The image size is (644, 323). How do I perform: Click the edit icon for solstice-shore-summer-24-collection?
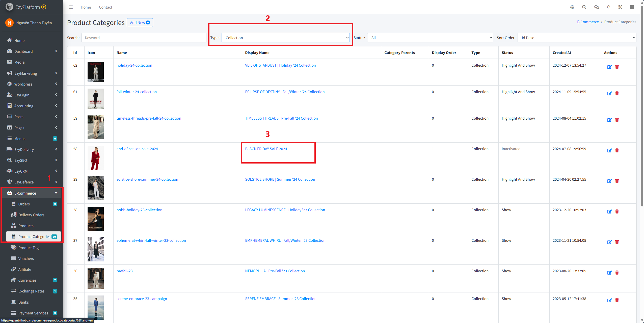pyautogui.click(x=609, y=181)
